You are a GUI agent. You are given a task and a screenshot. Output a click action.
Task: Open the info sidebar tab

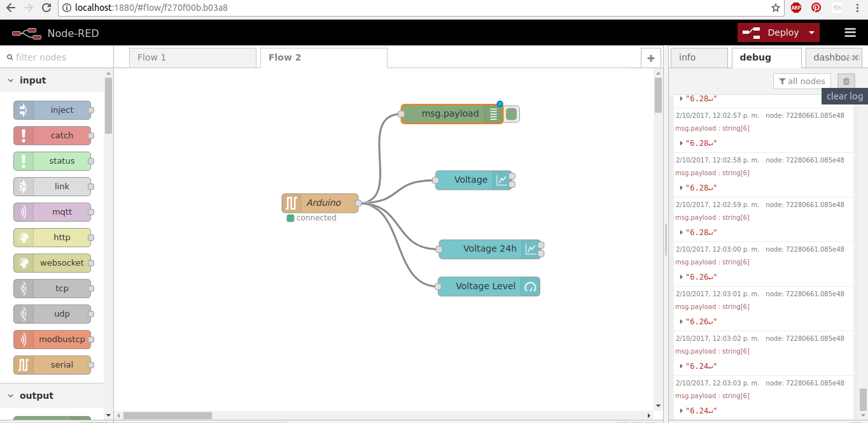point(699,57)
